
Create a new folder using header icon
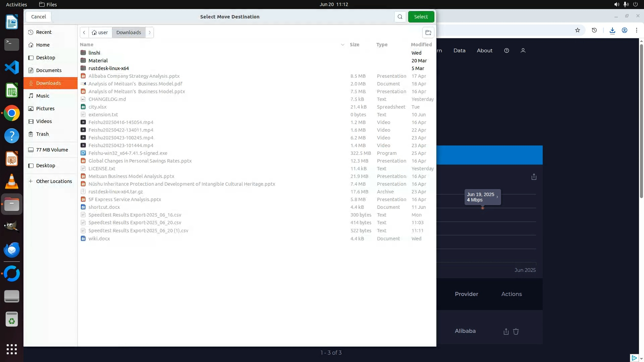[x=428, y=33]
